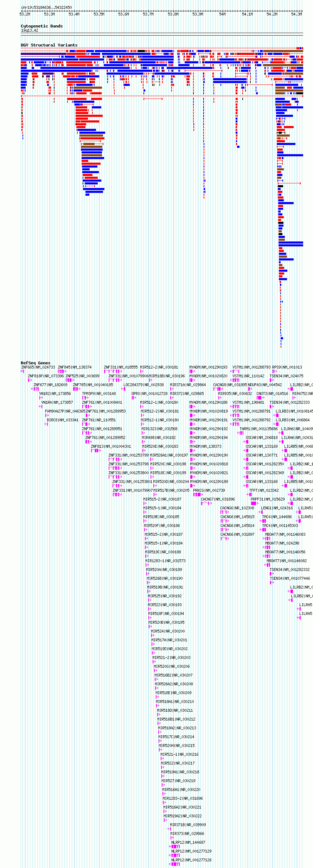Image resolution: width=313 pixels, height=868 pixels.
Task: Open NLRP12|NM_001277126 transcript label
Action: (x=191, y=860)
